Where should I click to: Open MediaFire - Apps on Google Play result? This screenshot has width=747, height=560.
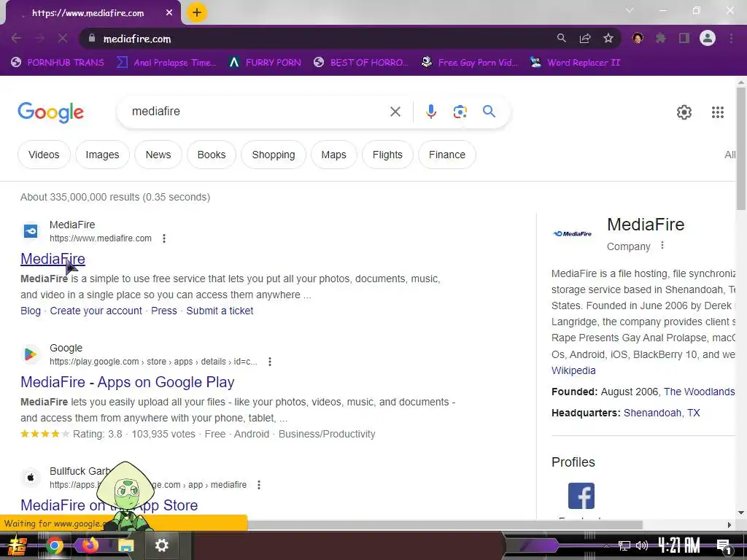(127, 382)
